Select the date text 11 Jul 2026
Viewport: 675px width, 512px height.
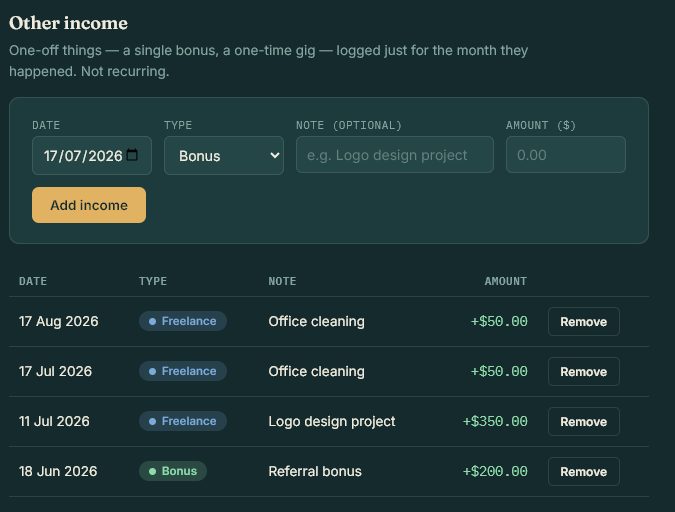coord(54,421)
